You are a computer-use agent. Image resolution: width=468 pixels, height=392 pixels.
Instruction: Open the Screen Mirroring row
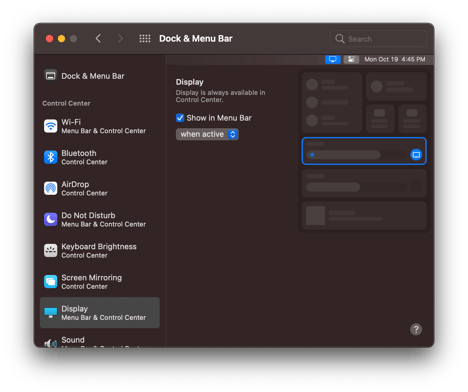click(100, 282)
